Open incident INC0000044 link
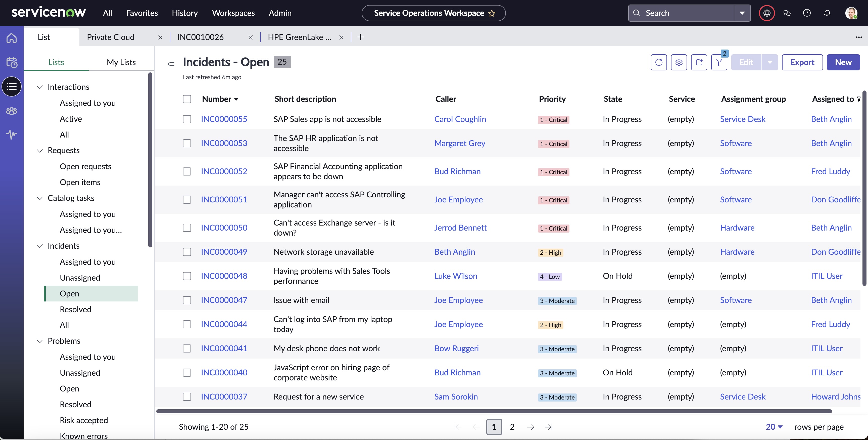This screenshot has width=868, height=440. [x=224, y=324]
